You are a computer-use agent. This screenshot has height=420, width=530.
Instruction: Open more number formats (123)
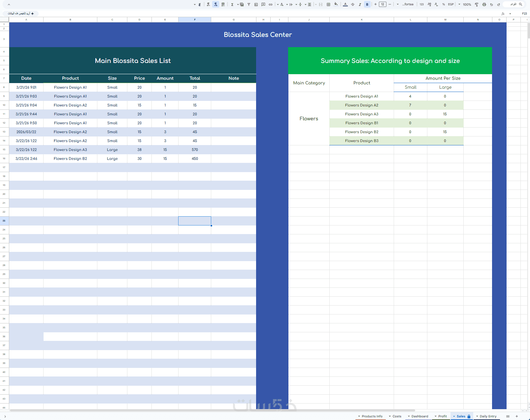click(422, 4)
